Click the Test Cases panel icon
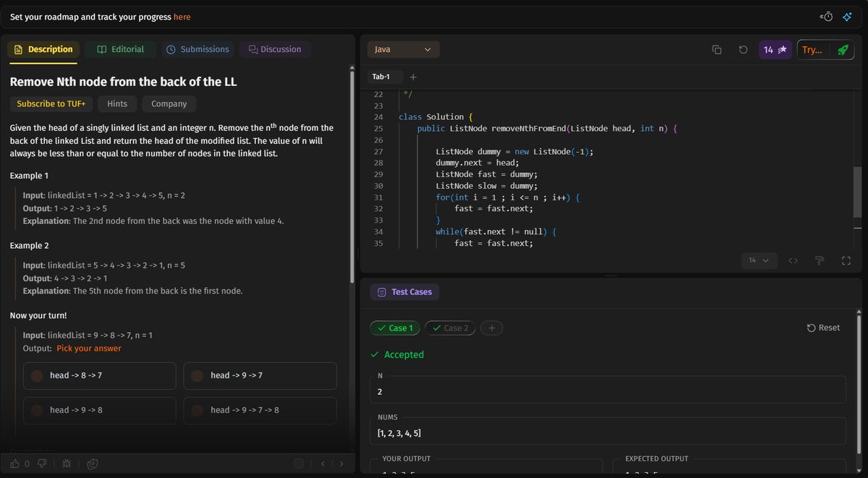This screenshot has height=478, width=868. point(382,292)
